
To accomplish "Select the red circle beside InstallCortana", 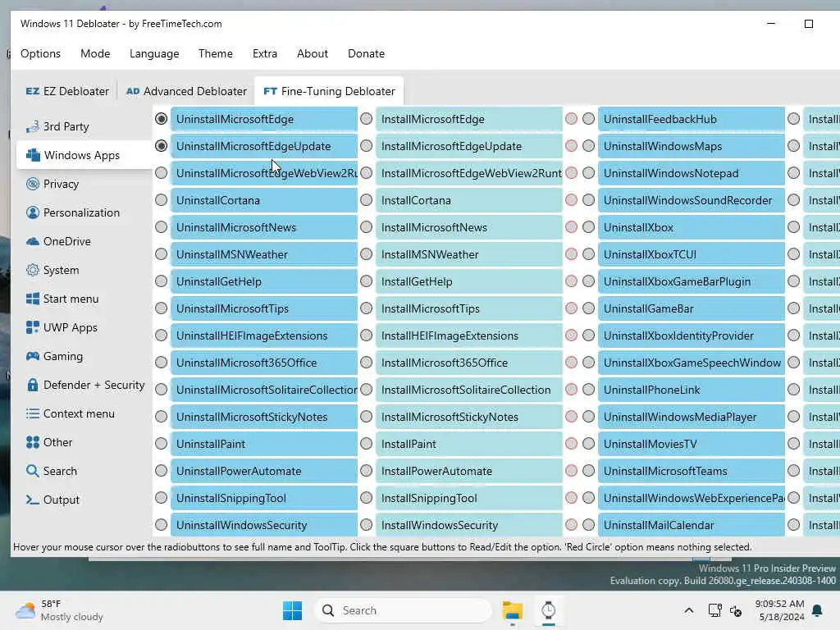I will (572, 200).
